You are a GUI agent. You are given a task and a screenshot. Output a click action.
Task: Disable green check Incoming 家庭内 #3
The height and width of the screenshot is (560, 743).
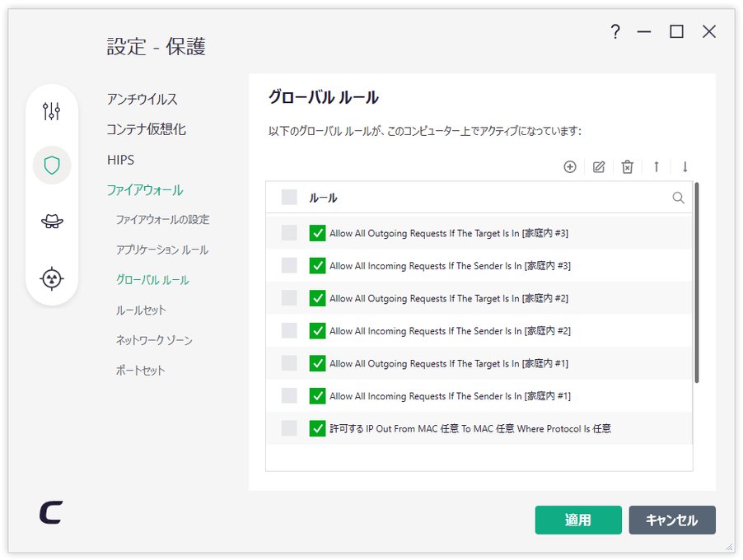pyautogui.click(x=317, y=266)
